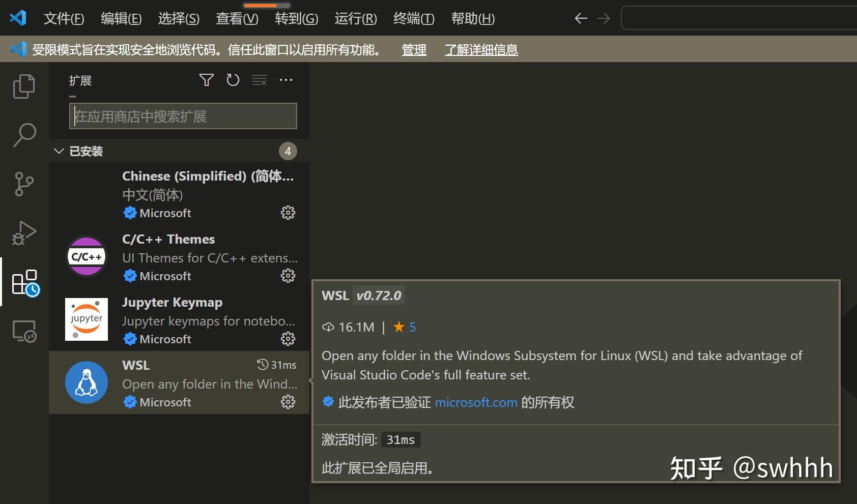This screenshot has width=857, height=504.
Task: Open manage gear for Jupyter Keymap extension
Action: pyautogui.click(x=288, y=339)
